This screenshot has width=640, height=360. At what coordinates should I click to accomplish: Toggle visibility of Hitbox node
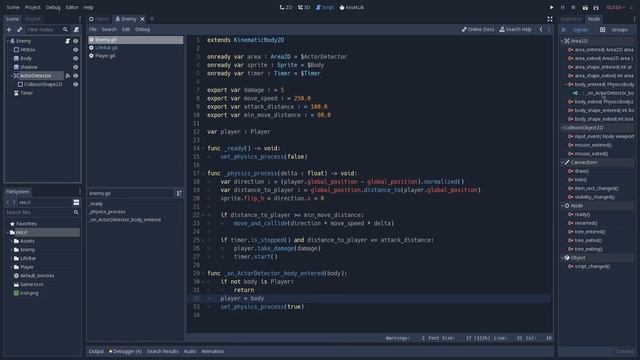(x=76, y=50)
